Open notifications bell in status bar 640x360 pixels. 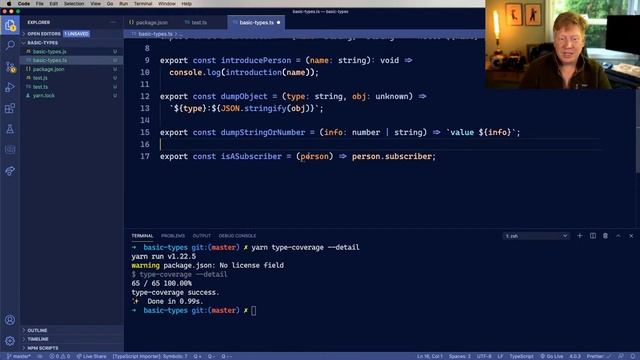pos(633,356)
